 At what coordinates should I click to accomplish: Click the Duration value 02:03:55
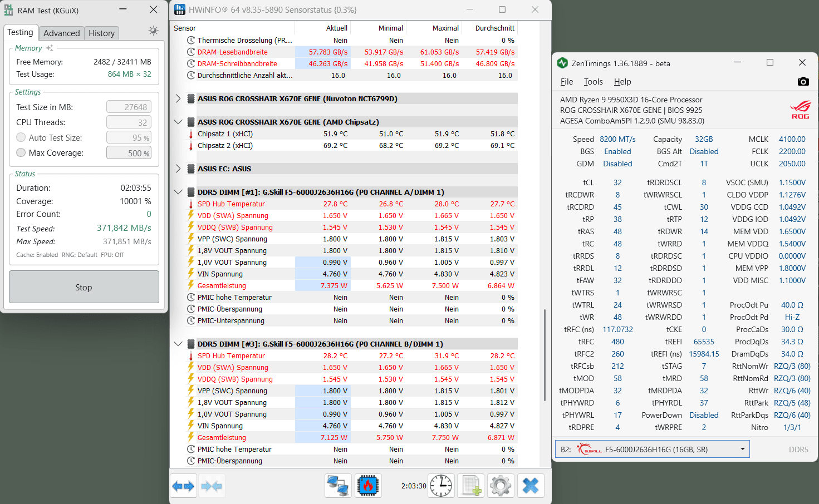[x=136, y=188]
